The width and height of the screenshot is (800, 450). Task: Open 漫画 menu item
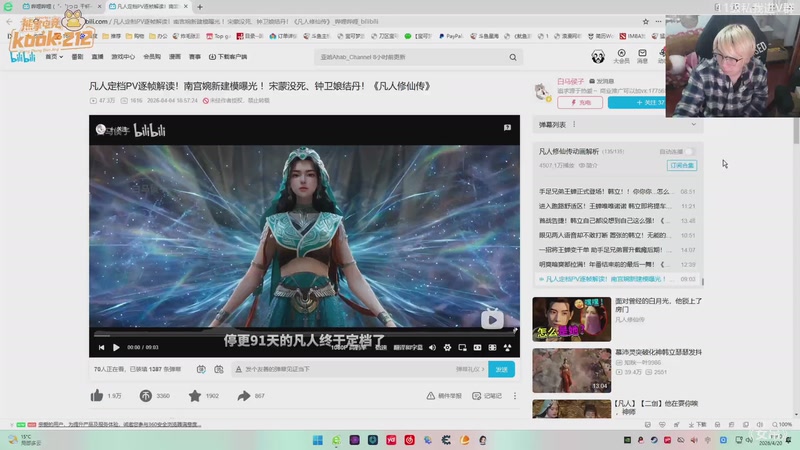point(175,57)
